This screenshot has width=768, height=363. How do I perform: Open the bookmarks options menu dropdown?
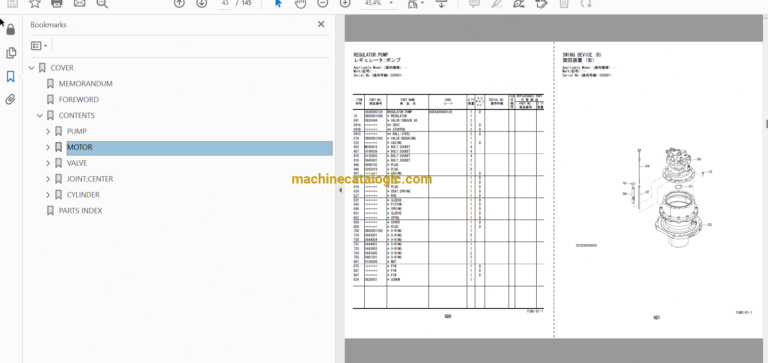coord(39,46)
